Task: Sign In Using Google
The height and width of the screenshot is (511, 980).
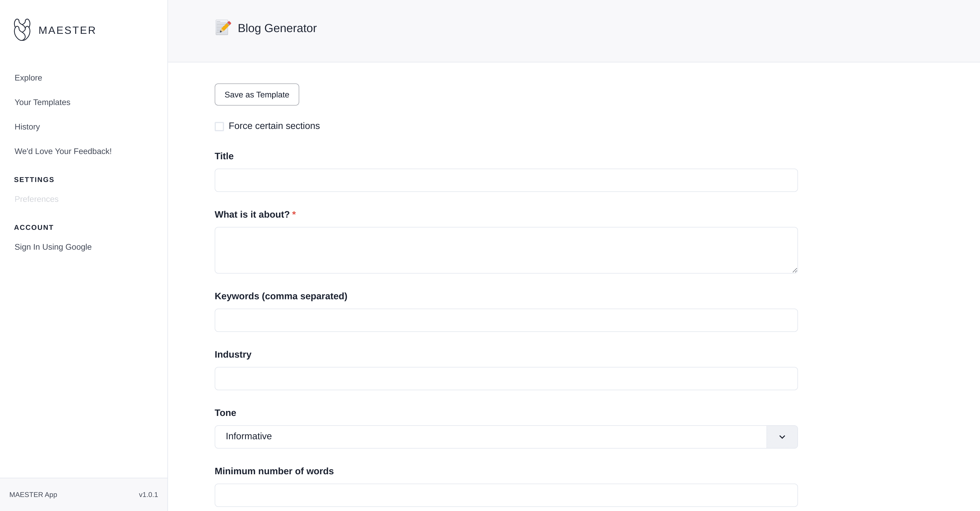Action: 53,247
